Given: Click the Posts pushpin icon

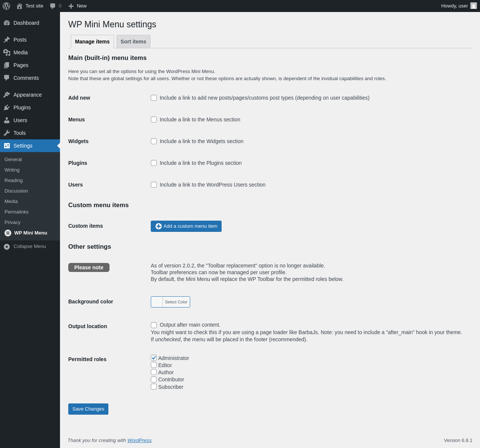Looking at the screenshot, I should click(7, 40).
